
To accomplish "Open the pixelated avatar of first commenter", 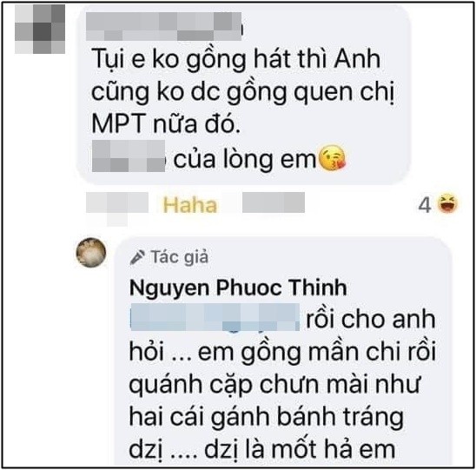I will 40,30.
